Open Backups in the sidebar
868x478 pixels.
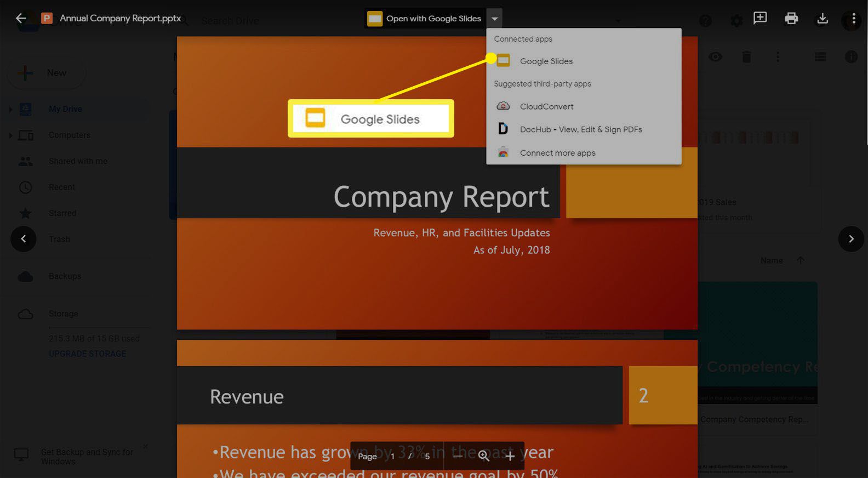[x=65, y=276]
